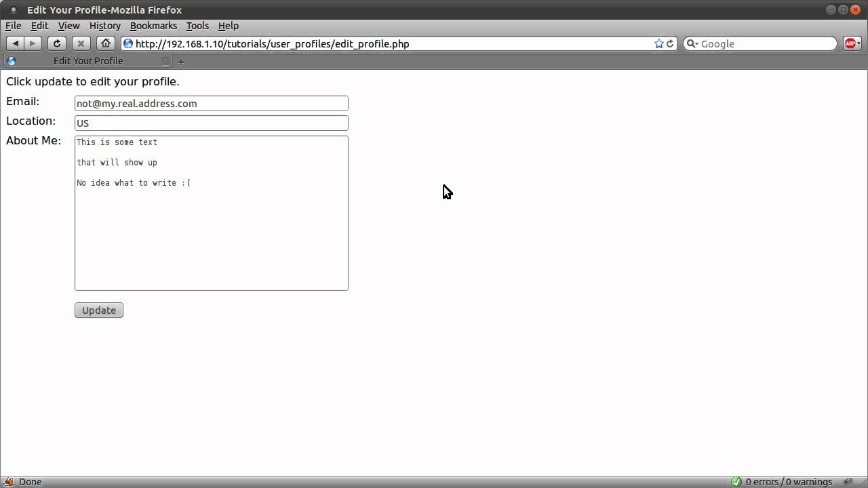
Task: Open a new tab with the plus button
Action: coord(180,62)
